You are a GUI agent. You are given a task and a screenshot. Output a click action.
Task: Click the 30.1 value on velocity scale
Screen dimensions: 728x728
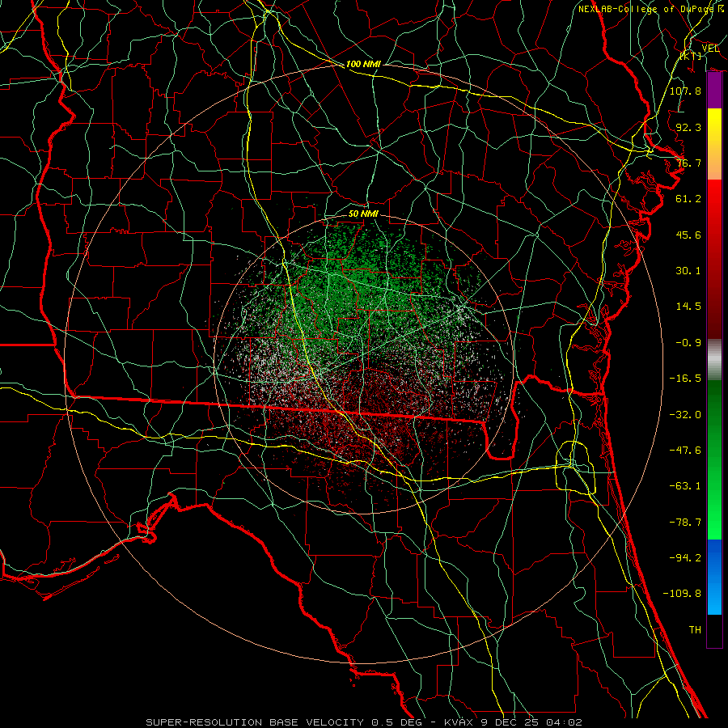[688, 271]
